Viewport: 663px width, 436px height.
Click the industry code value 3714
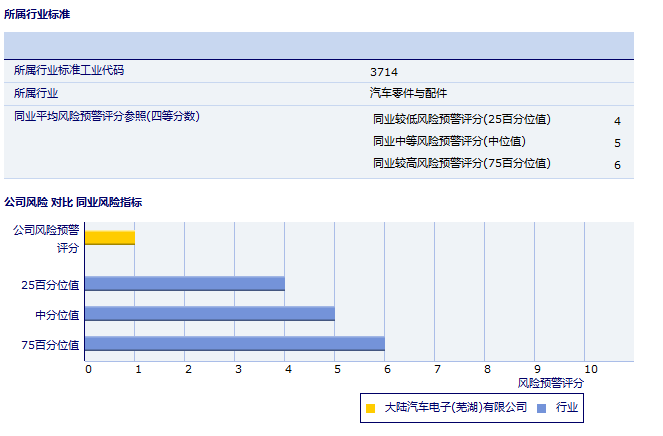384,72
